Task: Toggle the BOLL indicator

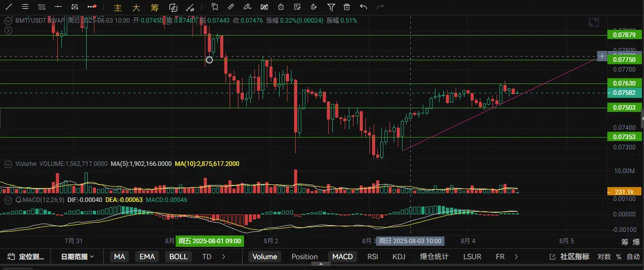Action: pyautogui.click(x=179, y=257)
